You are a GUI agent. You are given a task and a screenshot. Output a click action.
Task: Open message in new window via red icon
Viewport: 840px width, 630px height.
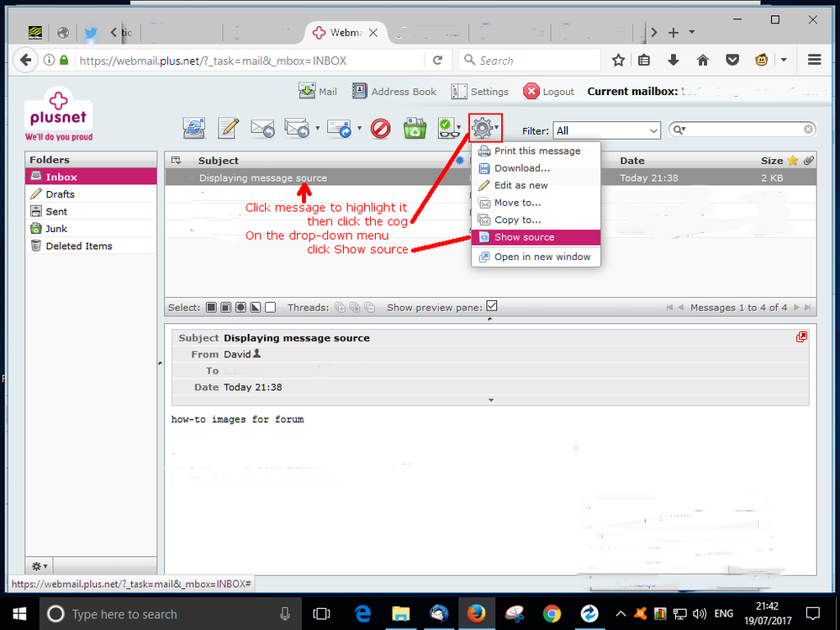click(801, 336)
